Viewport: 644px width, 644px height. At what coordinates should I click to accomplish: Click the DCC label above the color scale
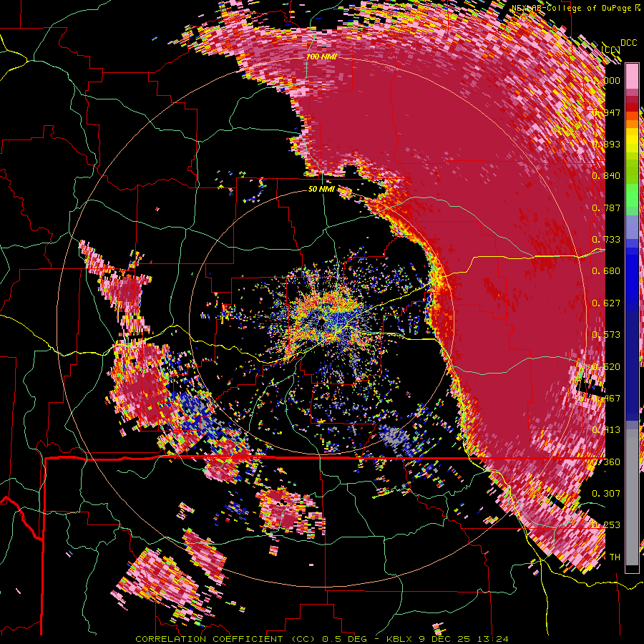628,43
